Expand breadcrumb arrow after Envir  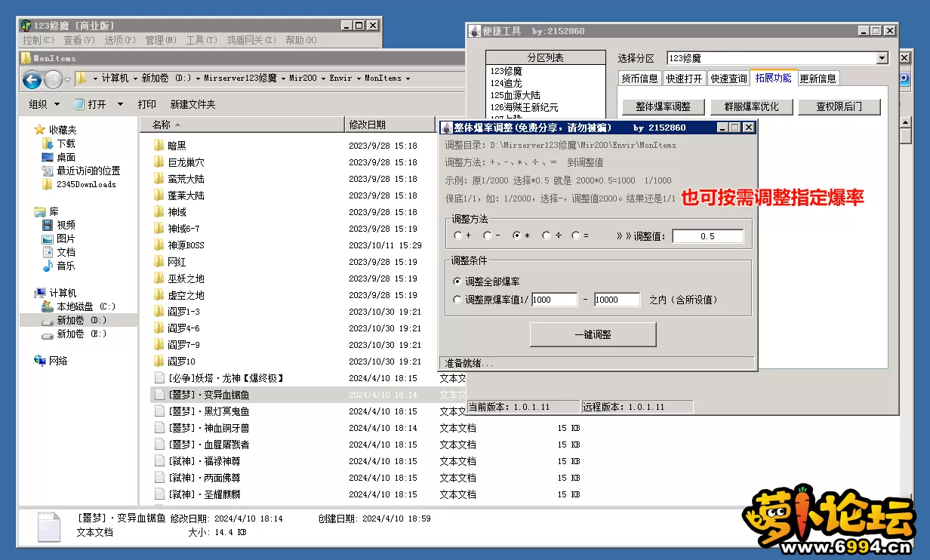[x=358, y=78]
